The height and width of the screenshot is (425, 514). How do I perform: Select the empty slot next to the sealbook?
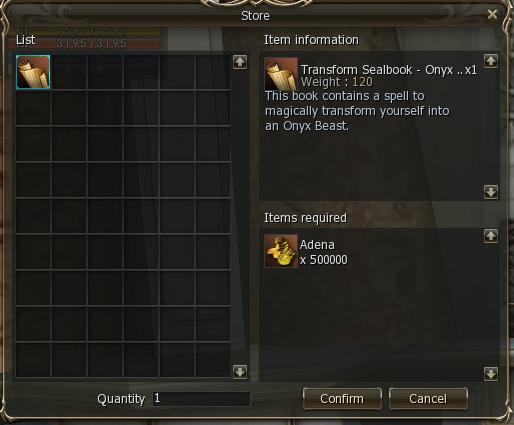69,72
